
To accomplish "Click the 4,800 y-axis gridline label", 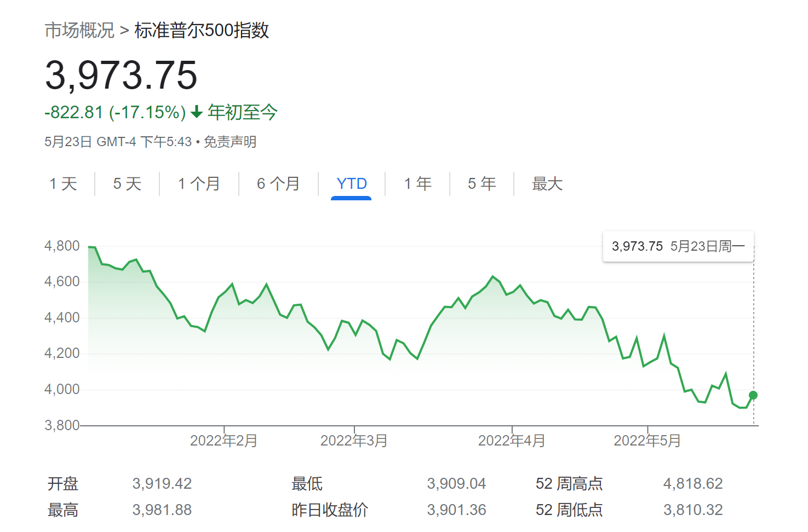I will [x=61, y=245].
